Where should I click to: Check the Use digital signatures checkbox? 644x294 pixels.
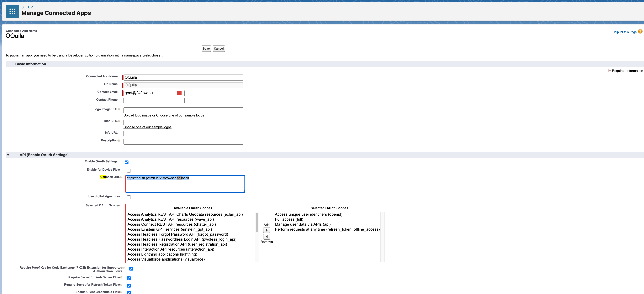(129, 197)
